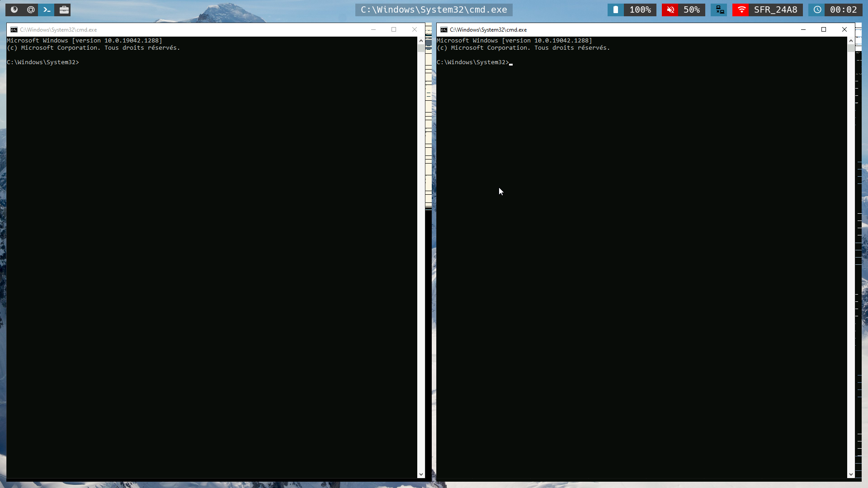868x488 pixels.
Task: Click the clock icon next to 00:02
Action: click(x=818, y=9)
